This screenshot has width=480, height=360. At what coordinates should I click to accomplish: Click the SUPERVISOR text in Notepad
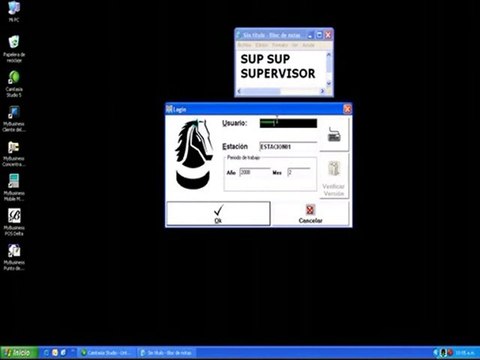(x=278, y=73)
